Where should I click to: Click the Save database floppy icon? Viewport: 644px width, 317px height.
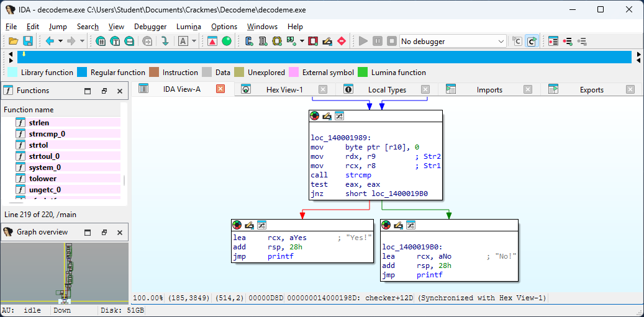pyautogui.click(x=28, y=42)
